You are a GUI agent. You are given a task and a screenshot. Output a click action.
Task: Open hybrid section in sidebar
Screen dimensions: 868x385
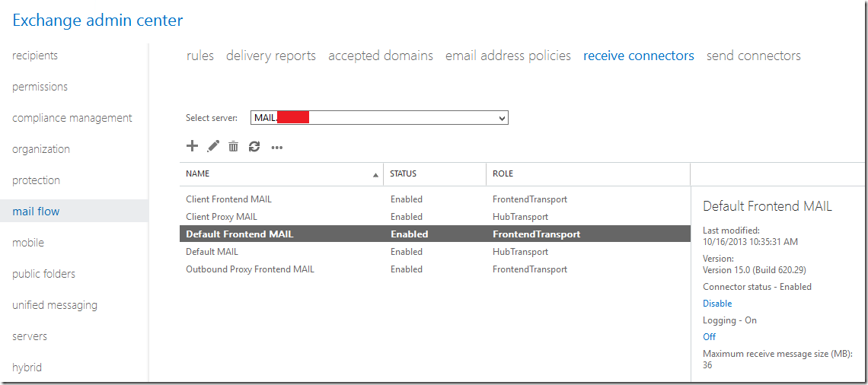[27, 367]
